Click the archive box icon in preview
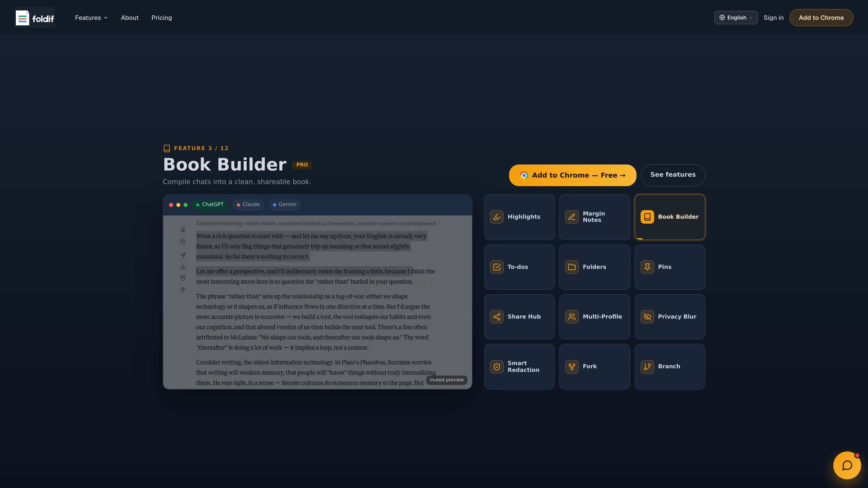The height and width of the screenshot is (488, 868). pos(183,278)
